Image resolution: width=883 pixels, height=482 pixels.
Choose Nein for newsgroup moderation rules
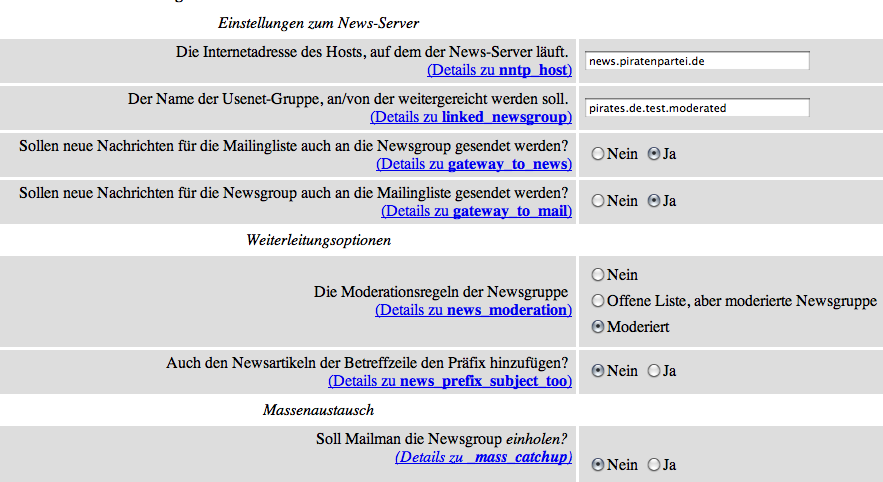coord(598,275)
